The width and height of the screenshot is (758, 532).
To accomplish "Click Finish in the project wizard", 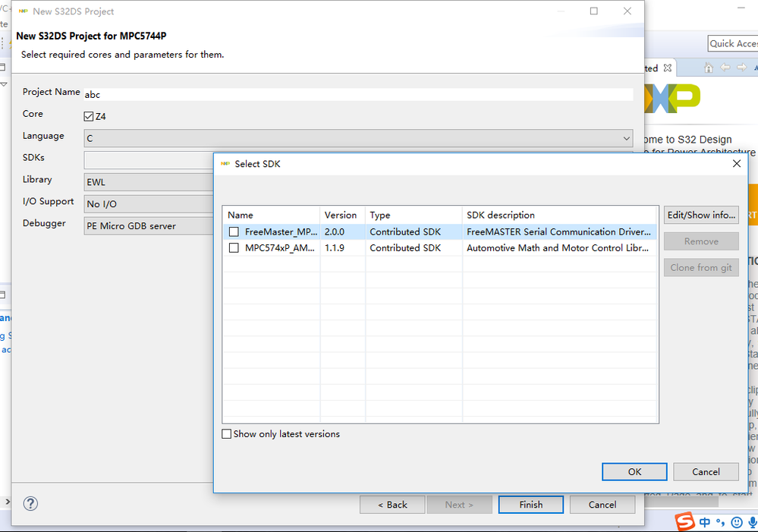I will [531, 505].
